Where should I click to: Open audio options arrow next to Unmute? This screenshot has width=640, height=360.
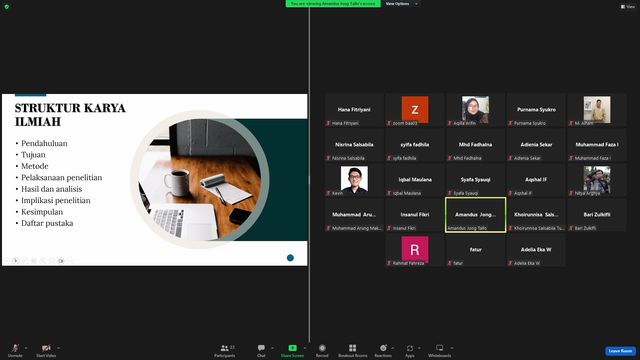pos(26,348)
